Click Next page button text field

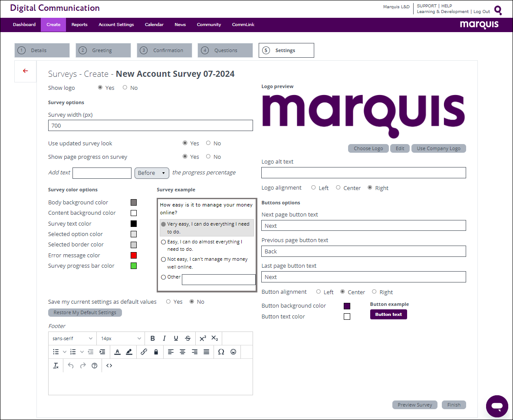(364, 226)
